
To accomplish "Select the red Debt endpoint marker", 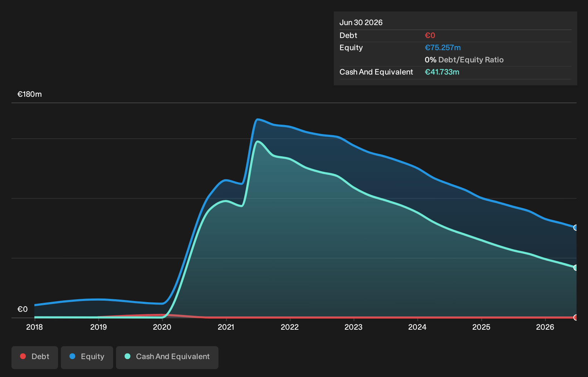I will pyautogui.click(x=575, y=318).
